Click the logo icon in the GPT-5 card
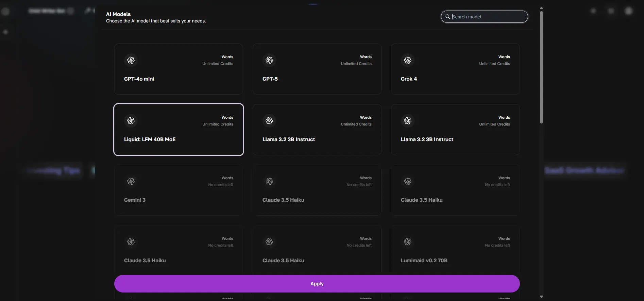 (x=269, y=60)
